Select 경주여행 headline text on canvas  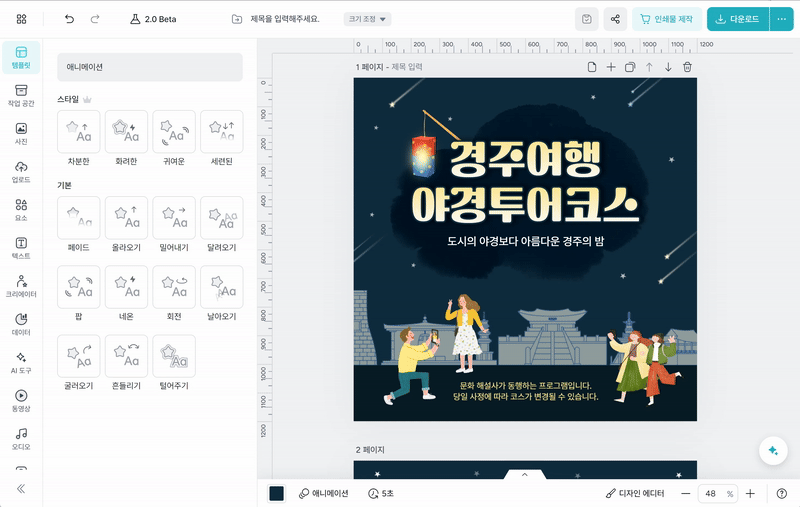[x=524, y=159]
